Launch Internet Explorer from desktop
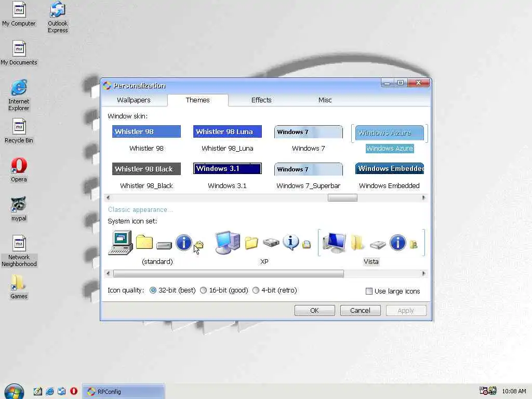Image resolution: width=532 pixels, height=399 pixels. [19, 96]
